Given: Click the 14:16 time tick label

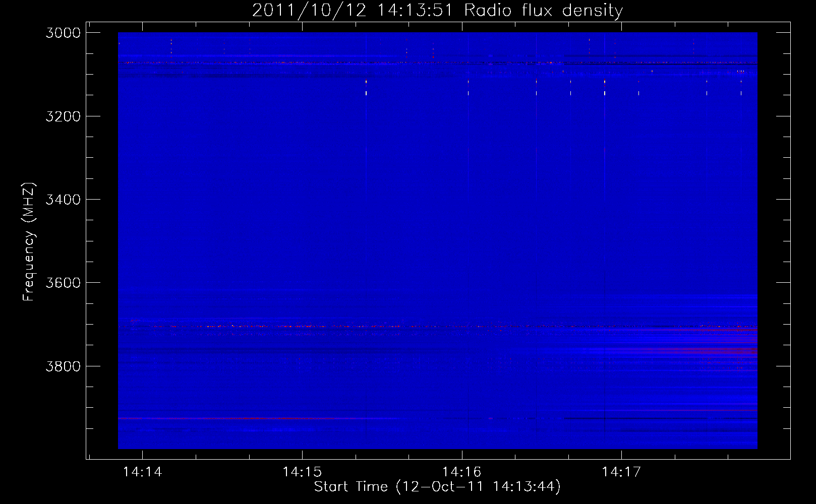Looking at the screenshot, I should pos(462,472).
